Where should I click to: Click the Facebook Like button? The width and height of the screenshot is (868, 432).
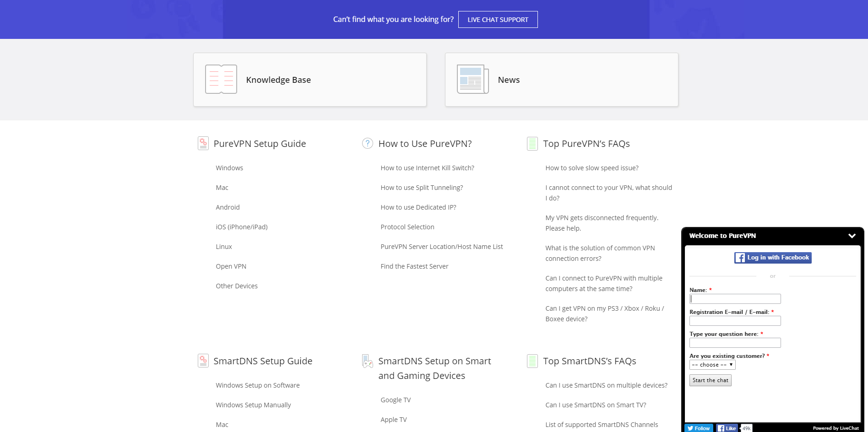click(x=727, y=428)
